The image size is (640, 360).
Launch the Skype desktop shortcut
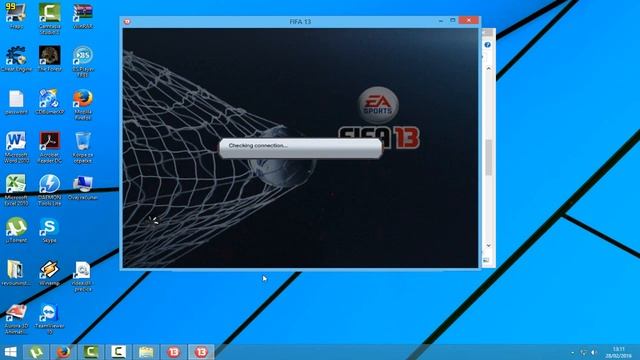click(x=50, y=230)
